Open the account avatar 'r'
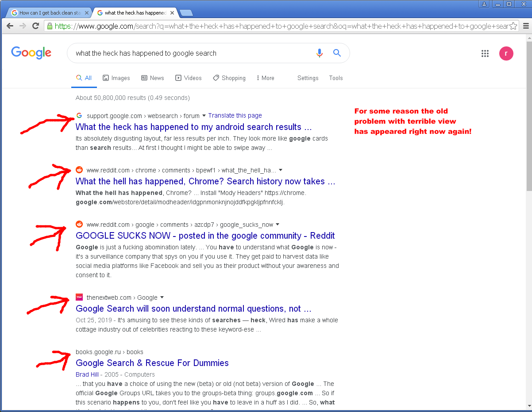 coord(506,53)
